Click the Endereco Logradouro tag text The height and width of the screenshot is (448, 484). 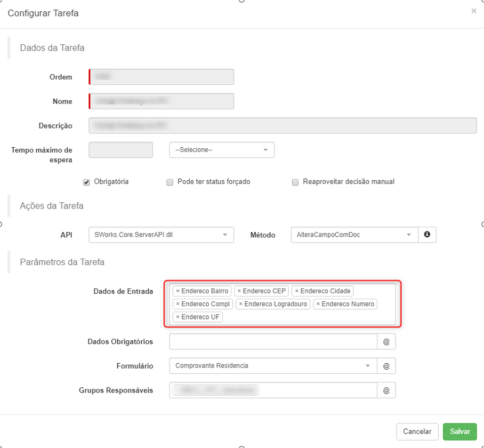click(x=276, y=304)
